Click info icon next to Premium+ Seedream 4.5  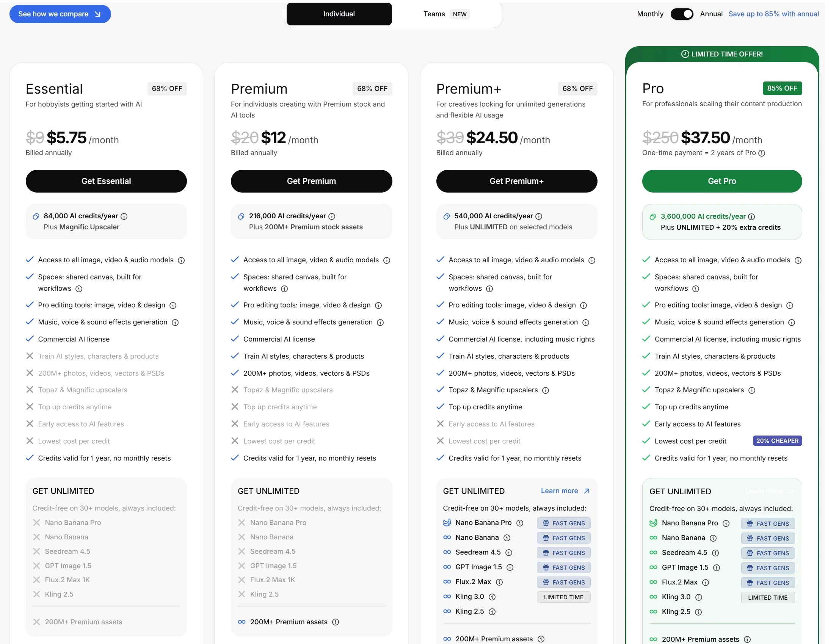[x=509, y=553]
